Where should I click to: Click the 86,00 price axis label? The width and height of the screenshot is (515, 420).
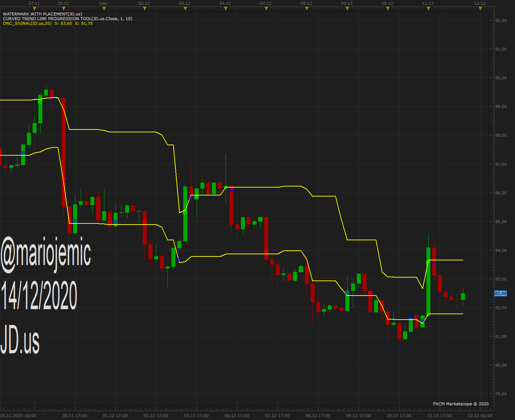501,193
